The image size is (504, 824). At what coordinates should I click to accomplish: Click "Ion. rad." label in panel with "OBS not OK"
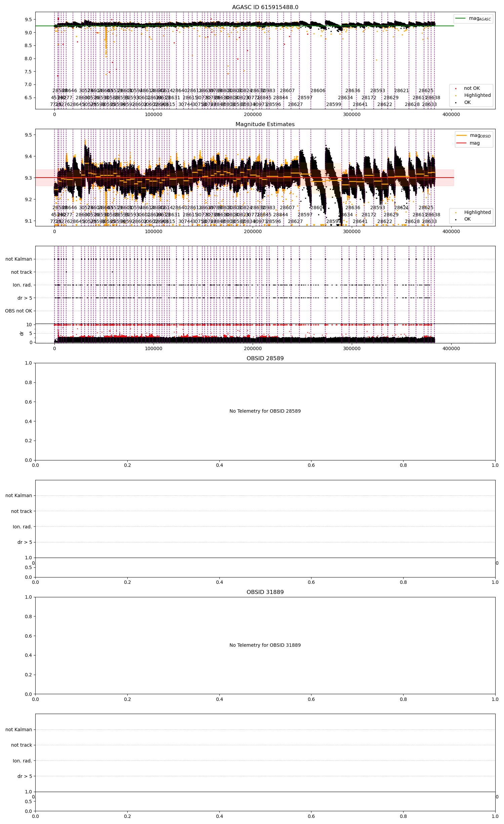[23, 285]
